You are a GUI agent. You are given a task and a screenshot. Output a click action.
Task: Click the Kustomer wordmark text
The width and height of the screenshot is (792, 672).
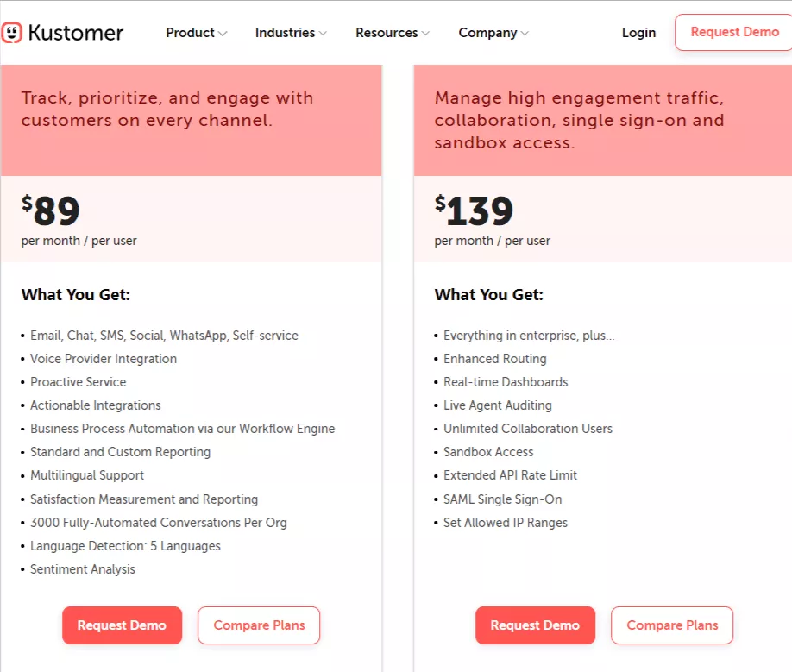pyautogui.click(x=76, y=33)
